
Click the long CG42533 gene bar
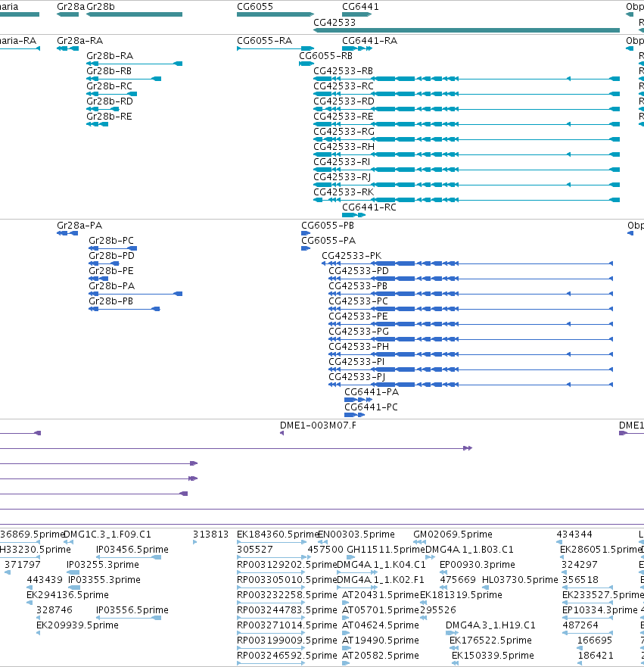click(x=466, y=30)
